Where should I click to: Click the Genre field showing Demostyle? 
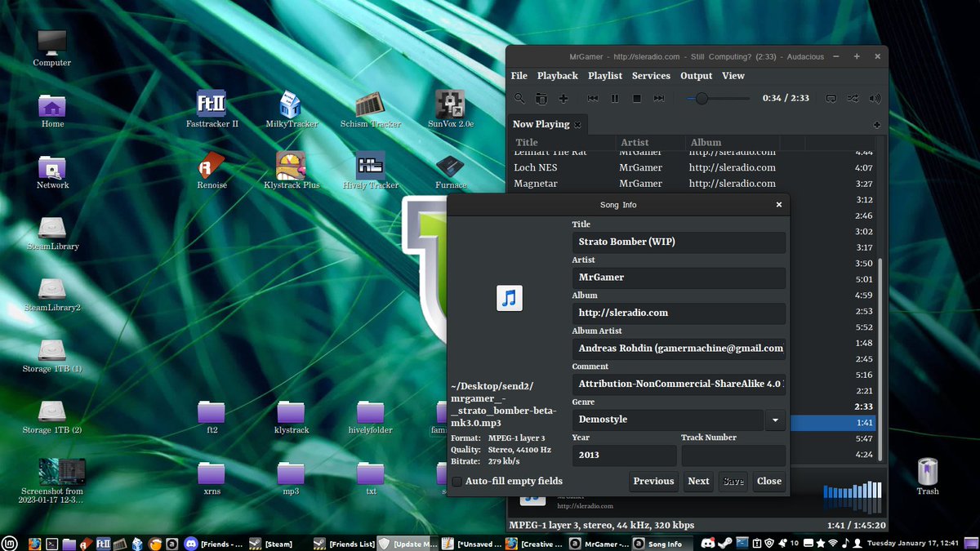click(x=668, y=420)
